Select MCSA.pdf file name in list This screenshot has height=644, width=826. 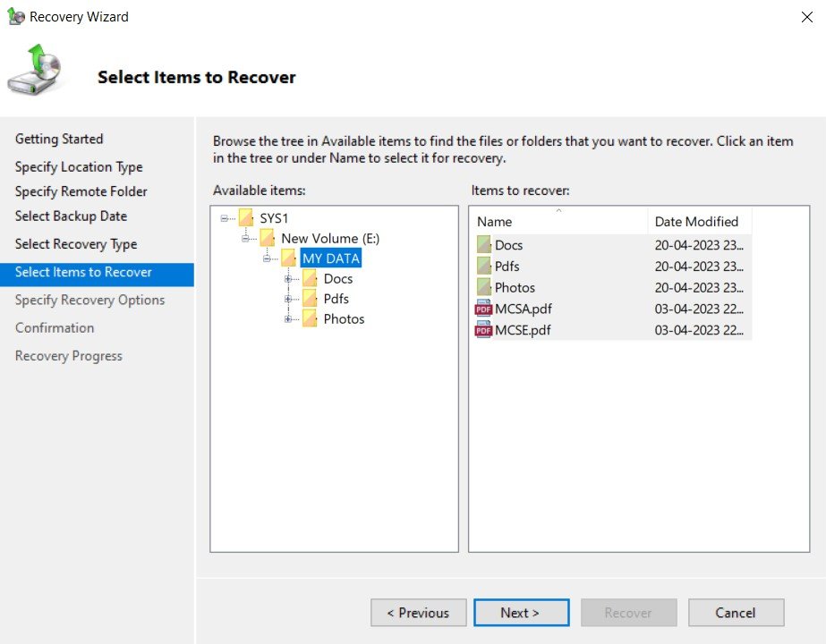pyautogui.click(x=524, y=309)
